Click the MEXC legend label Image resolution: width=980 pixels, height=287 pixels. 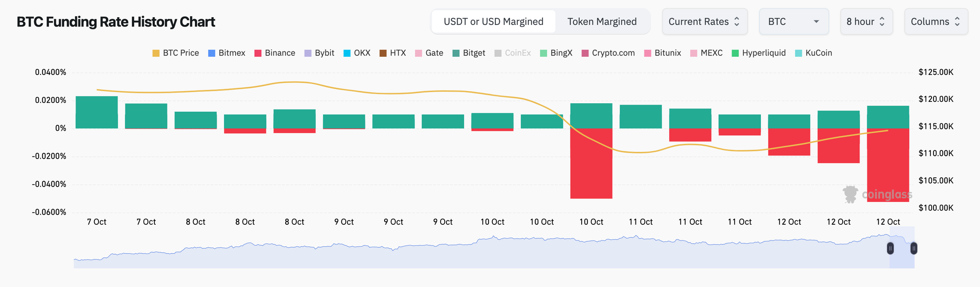[x=711, y=53]
